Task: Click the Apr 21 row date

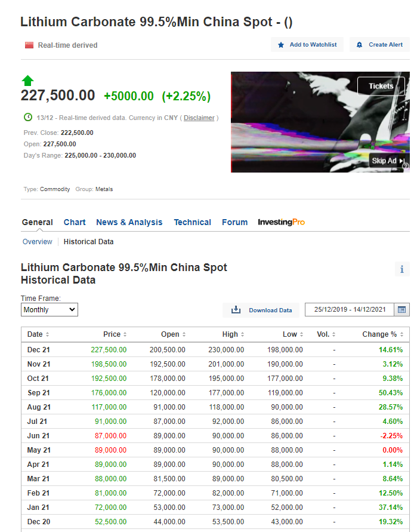Action: (38, 465)
